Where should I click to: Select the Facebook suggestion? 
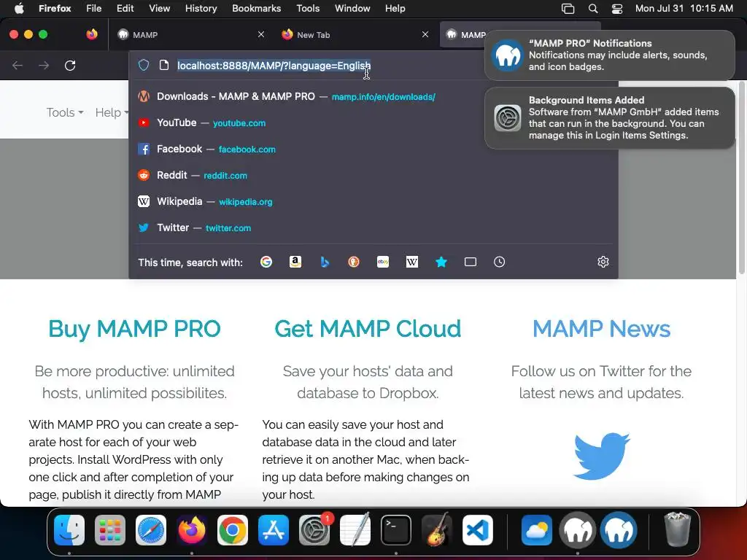click(x=373, y=149)
